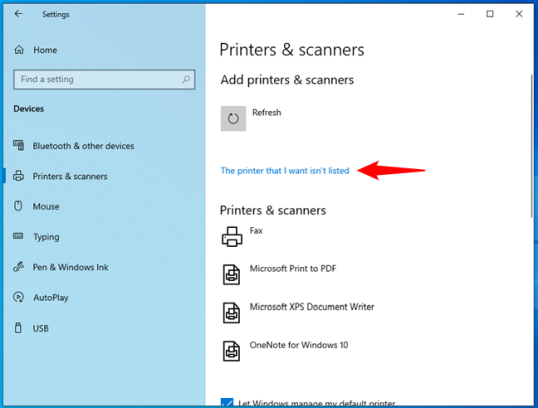
Task: Click the Microsoft XPS Document Writer icon
Action: (x=231, y=313)
